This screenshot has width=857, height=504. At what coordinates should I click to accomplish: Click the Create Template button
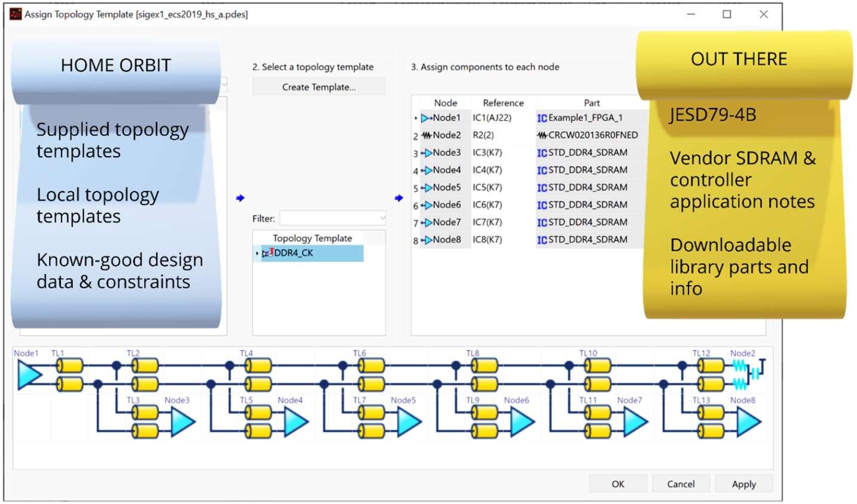point(318,86)
